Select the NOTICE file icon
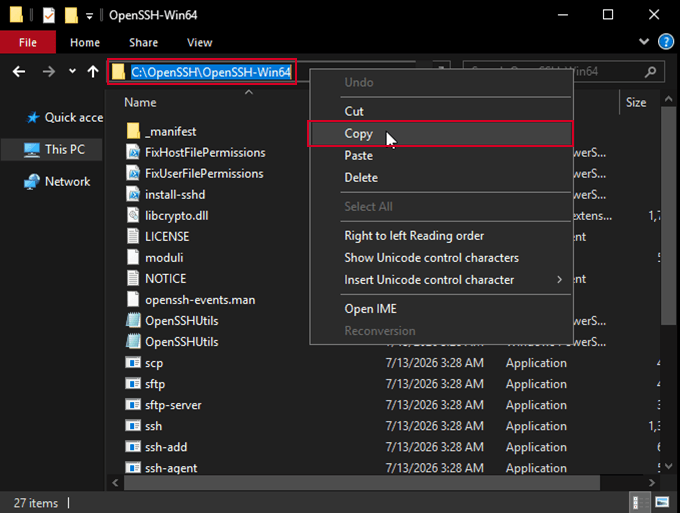Viewport: 680px width, 513px height. point(133,278)
